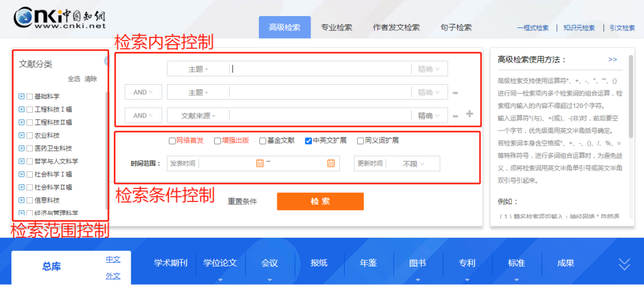Click the first 主题 search input
Image resolution: width=644 pixels, height=298 pixels.
320,69
